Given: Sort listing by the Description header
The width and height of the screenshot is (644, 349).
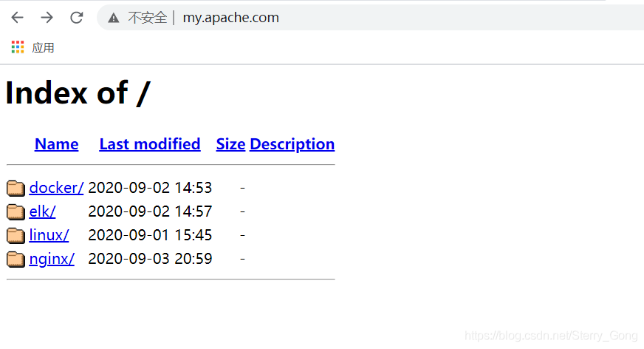Looking at the screenshot, I should tap(292, 144).
